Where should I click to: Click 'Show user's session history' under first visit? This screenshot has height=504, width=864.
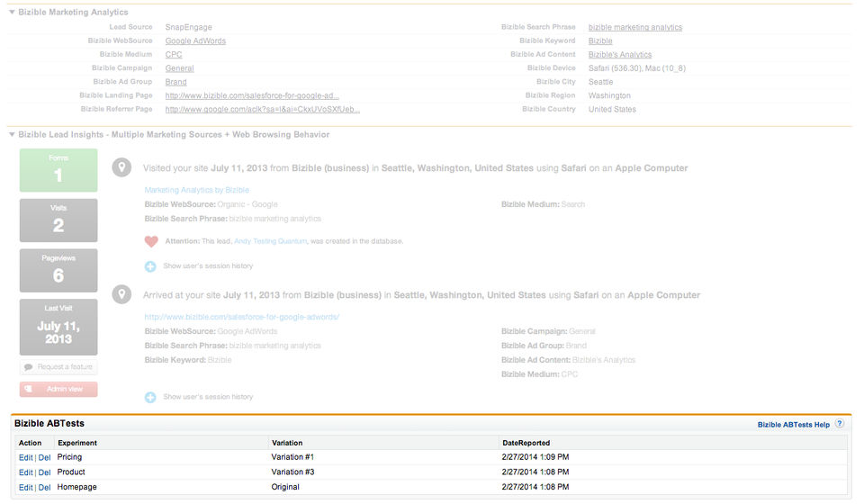tap(208, 266)
